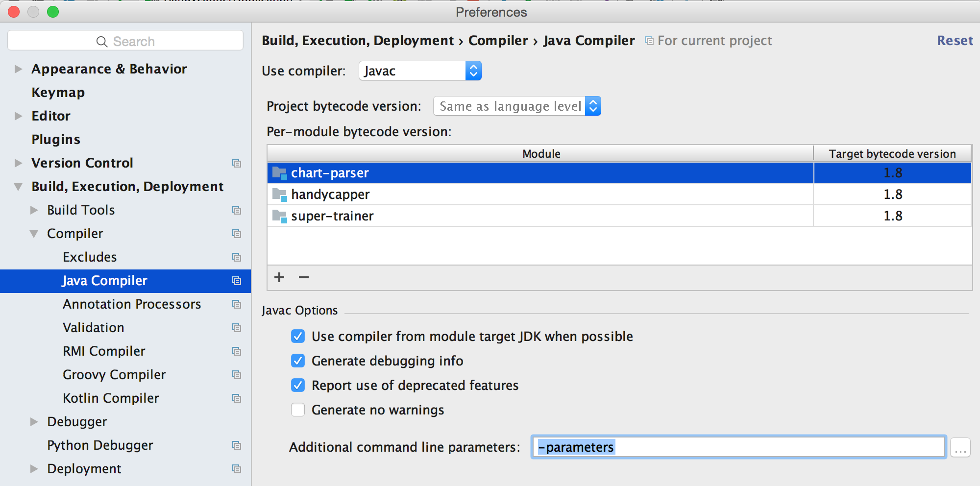Disable Generate debugging info checkbox
Viewport: 980px width, 486px height.
click(298, 361)
